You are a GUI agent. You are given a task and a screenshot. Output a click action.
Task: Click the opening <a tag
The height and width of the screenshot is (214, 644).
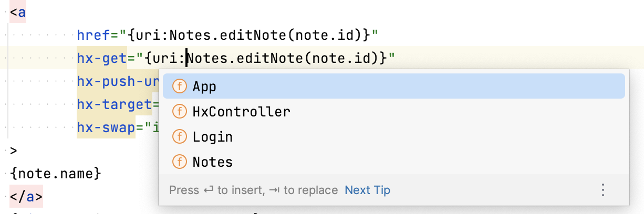tap(18, 13)
